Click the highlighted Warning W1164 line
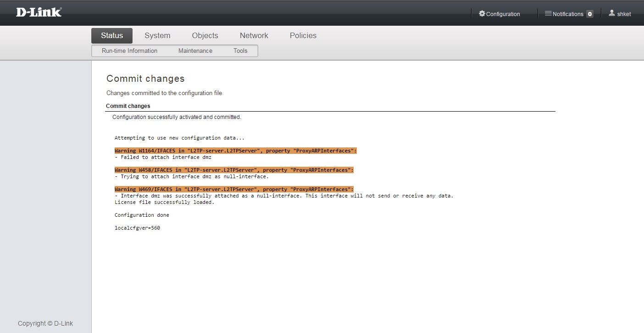644x333 pixels. coord(235,151)
